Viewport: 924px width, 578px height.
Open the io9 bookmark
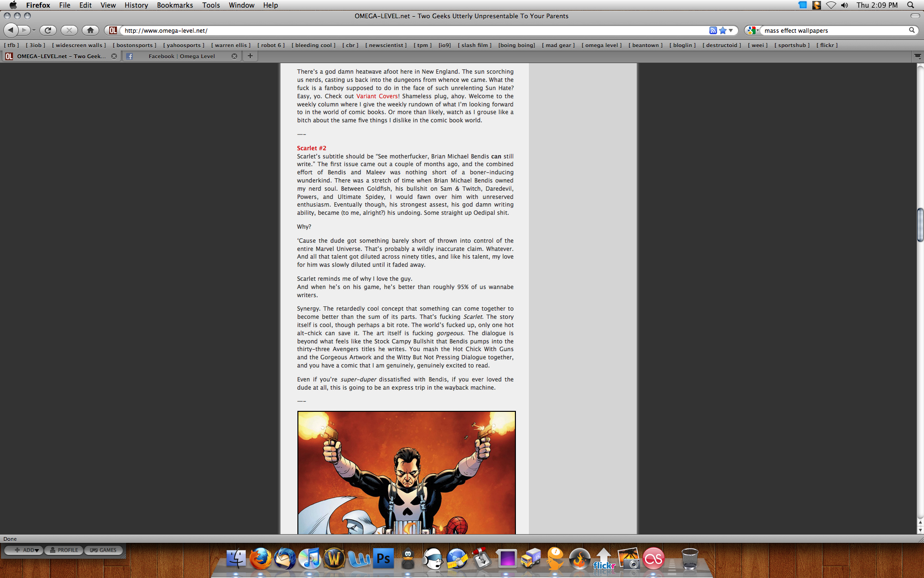pyautogui.click(x=445, y=45)
